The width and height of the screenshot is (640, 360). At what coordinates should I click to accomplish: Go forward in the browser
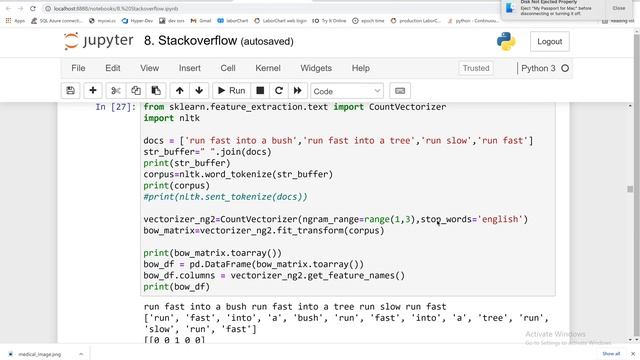pyautogui.click(x=20, y=8)
